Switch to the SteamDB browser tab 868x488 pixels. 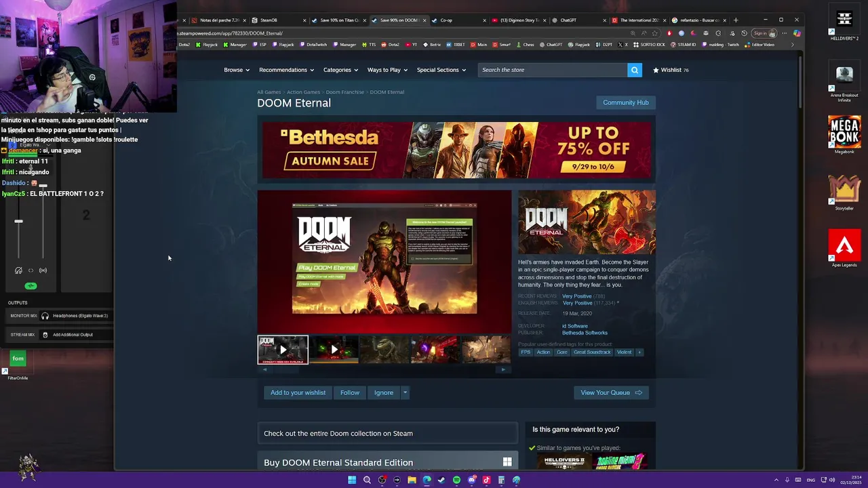coord(279,20)
